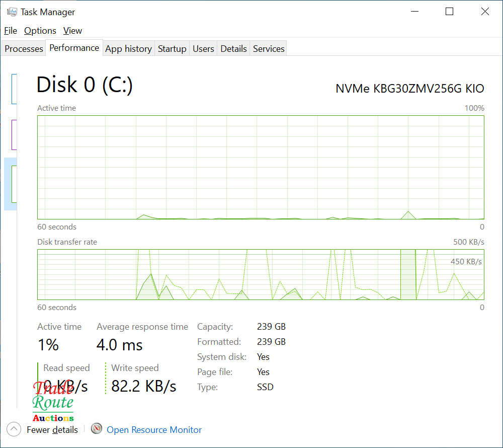Open the View menu

(72, 31)
